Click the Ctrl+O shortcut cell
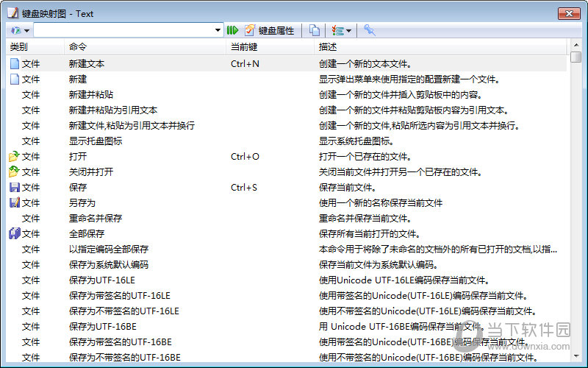588x368 pixels. pos(245,156)
